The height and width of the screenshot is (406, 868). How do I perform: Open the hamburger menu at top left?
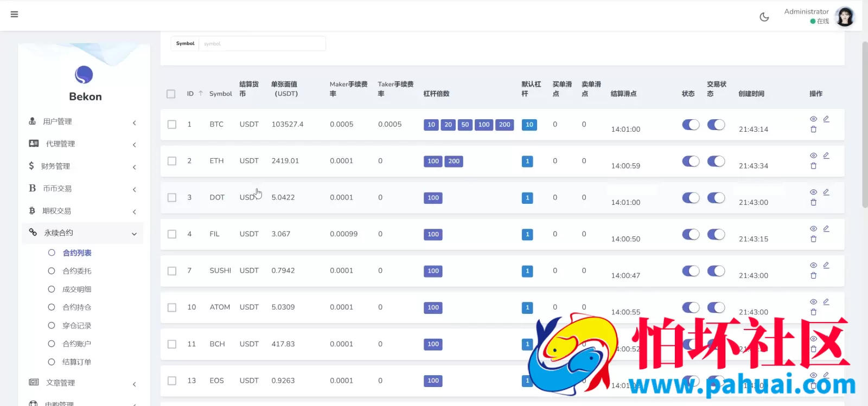14,15
